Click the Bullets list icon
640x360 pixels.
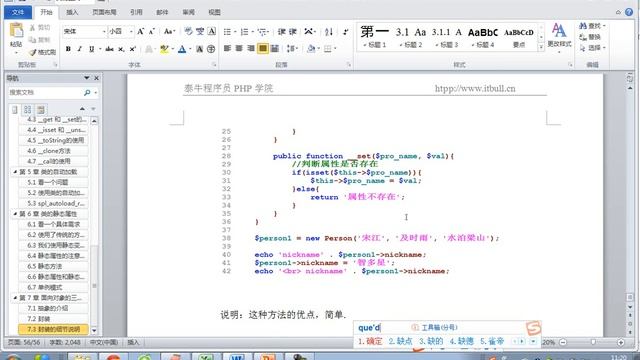click(x=227, y=31)
